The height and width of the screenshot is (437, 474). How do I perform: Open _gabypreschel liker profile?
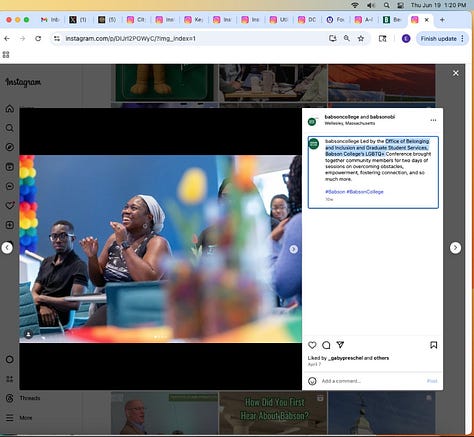point(345,358)
